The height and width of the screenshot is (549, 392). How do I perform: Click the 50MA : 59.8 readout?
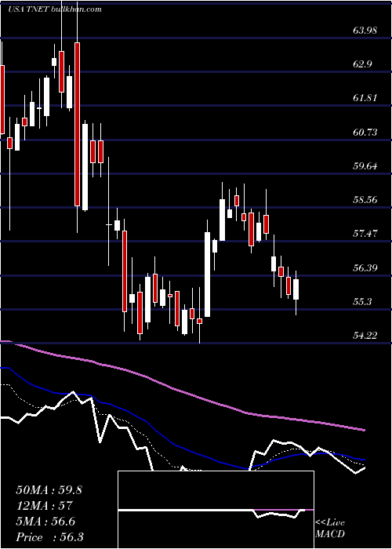(x=49, y=490)
